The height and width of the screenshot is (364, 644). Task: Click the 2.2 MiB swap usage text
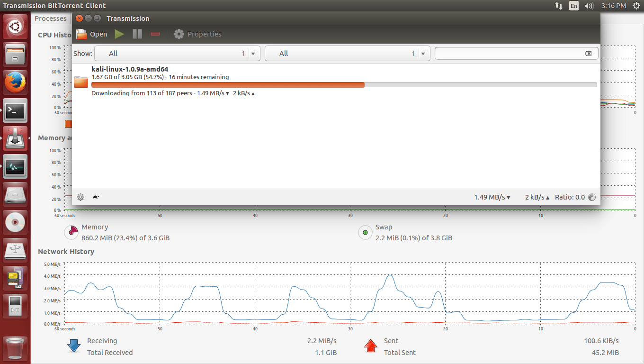point(414,238)
